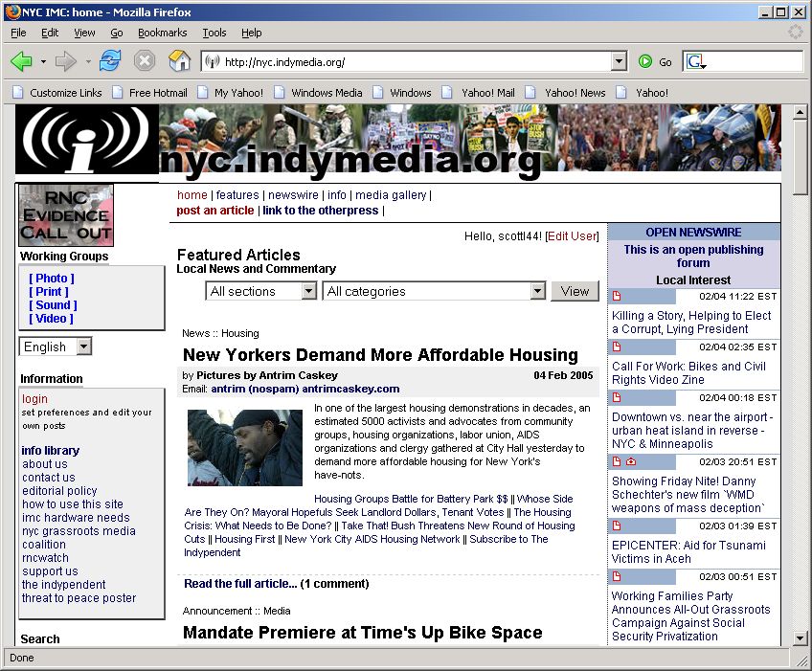812x671 pixels.
Task: Open the All sections dropdown
Action: [x=261, y=291]
